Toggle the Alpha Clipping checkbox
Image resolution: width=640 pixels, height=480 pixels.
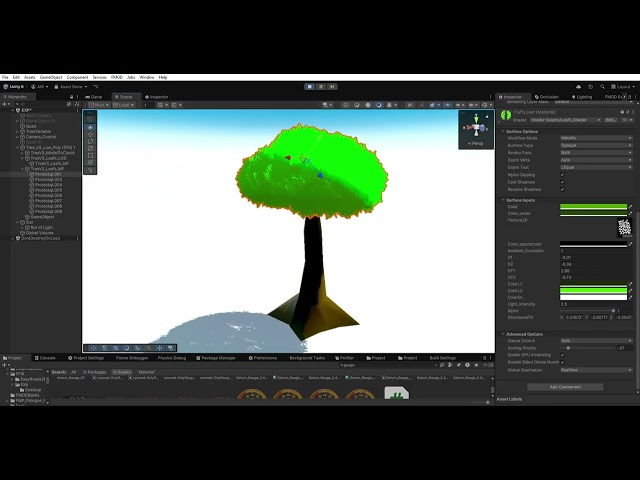click(562, 175)
